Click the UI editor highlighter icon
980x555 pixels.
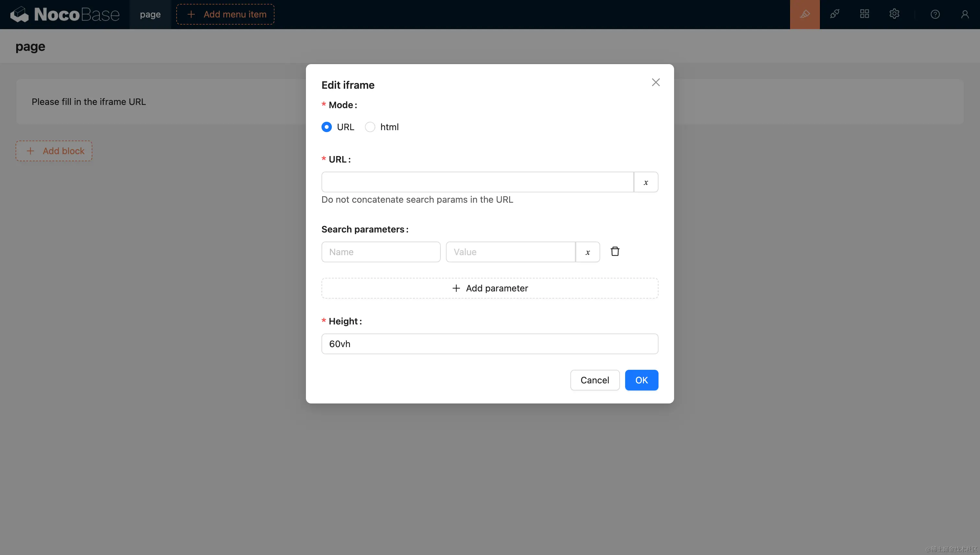(x=805, y=14)
